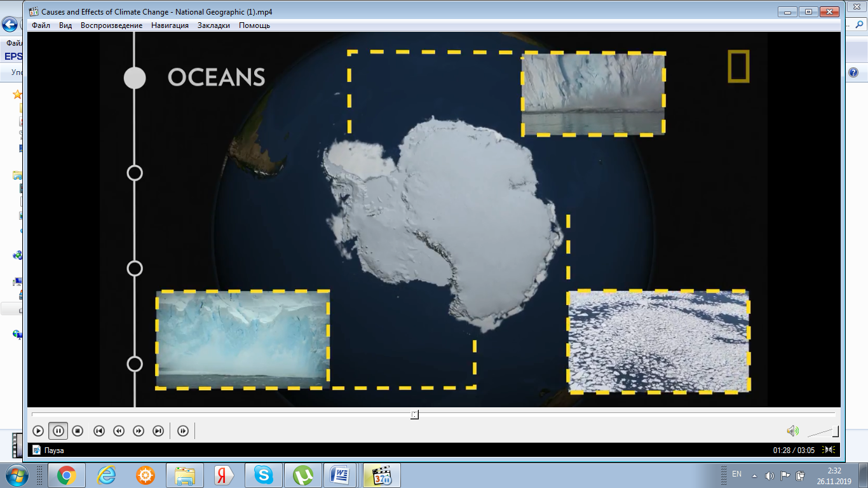Screen dimensions: 868x488
Task: Open the Воспроизведение menu
Action: [x=111, y=25]
